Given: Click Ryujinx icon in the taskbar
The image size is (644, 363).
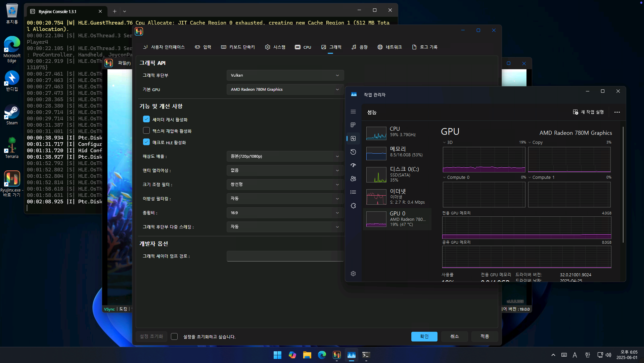Looking at the screenshot, I should click(x=336, y=355).
